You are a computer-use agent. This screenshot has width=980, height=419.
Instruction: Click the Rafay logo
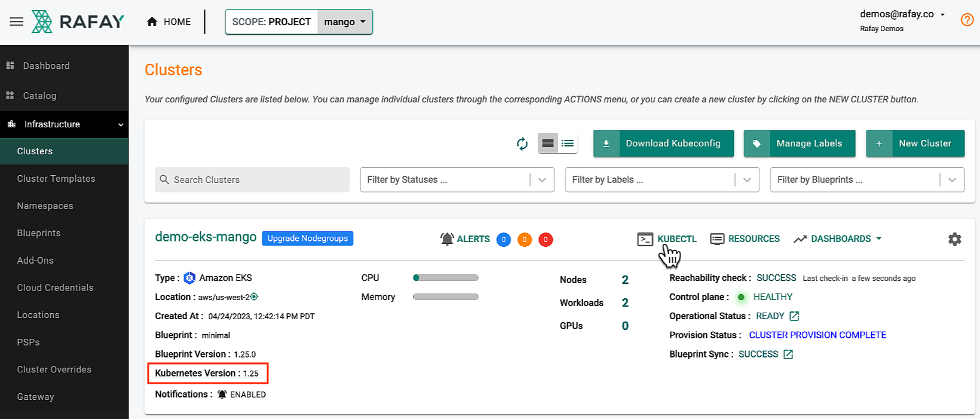click(x=78, y=22)
